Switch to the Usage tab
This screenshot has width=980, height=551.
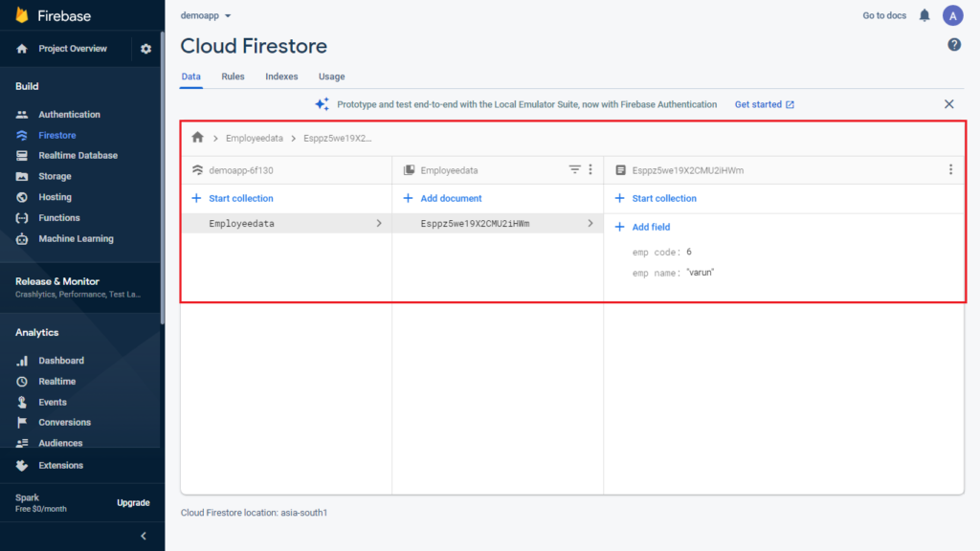pos(331,77)
